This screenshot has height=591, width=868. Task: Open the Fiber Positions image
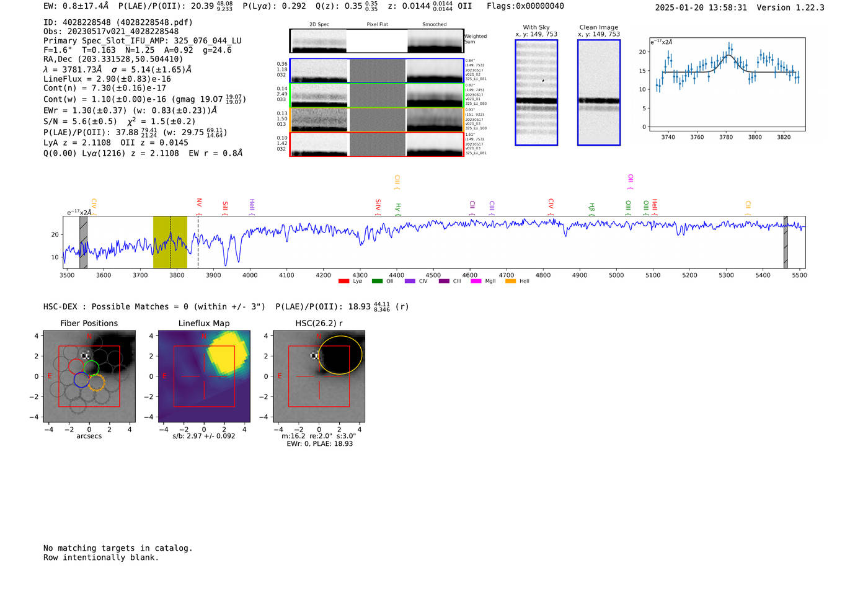click(x=89, y=376)
